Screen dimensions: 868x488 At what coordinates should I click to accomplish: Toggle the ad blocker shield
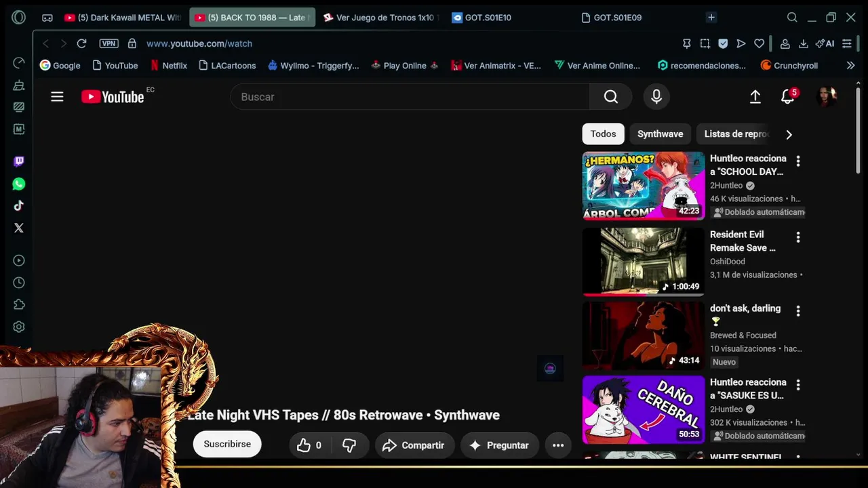click(x=723, y=43)
